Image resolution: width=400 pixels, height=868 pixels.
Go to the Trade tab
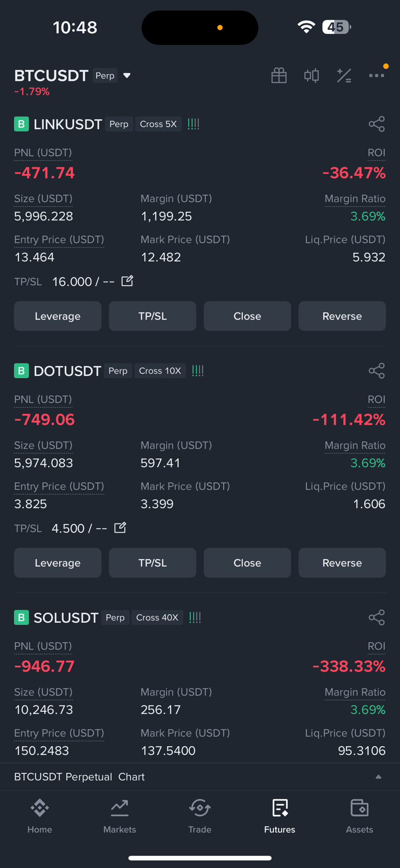point(200,816)
